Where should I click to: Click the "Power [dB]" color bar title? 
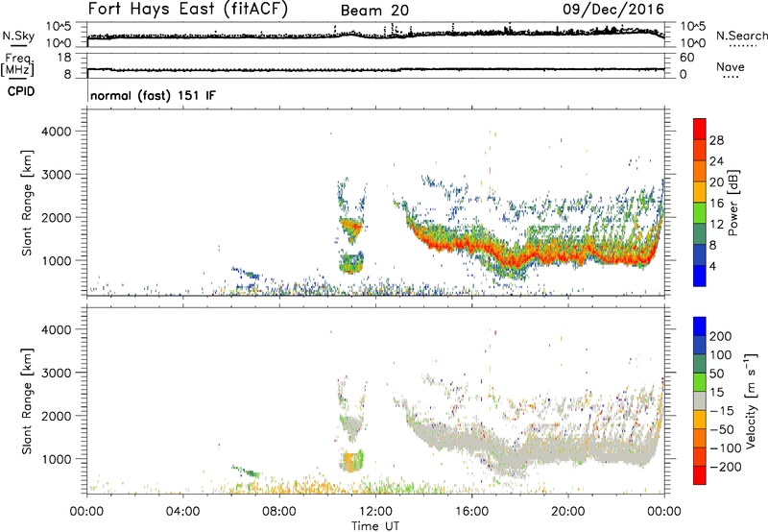click(x=732, y=203)
